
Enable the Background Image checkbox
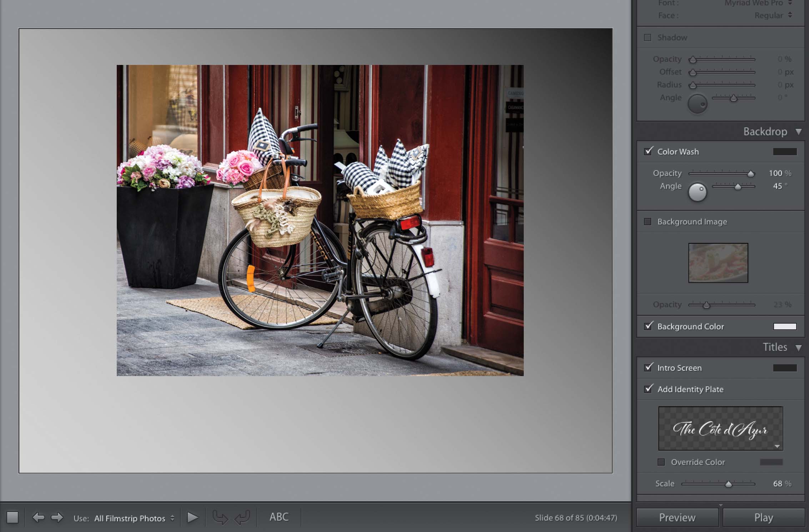[648, 222]
